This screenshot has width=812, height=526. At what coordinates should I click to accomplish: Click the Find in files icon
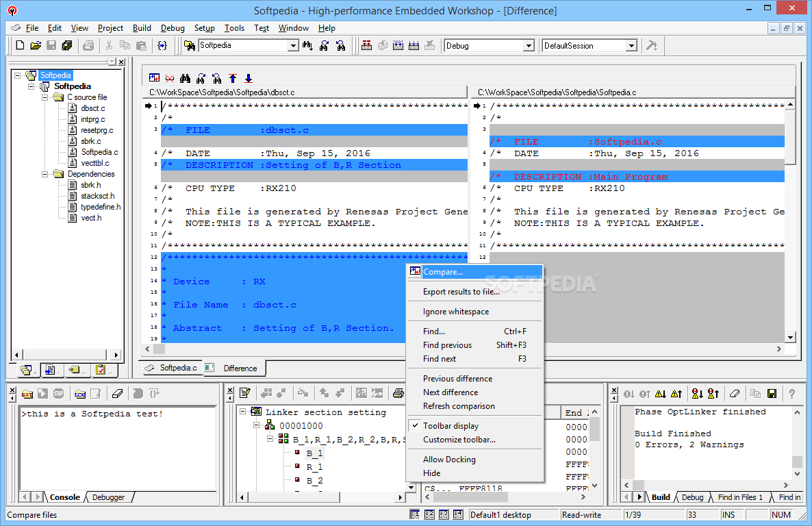click(190, 46)
